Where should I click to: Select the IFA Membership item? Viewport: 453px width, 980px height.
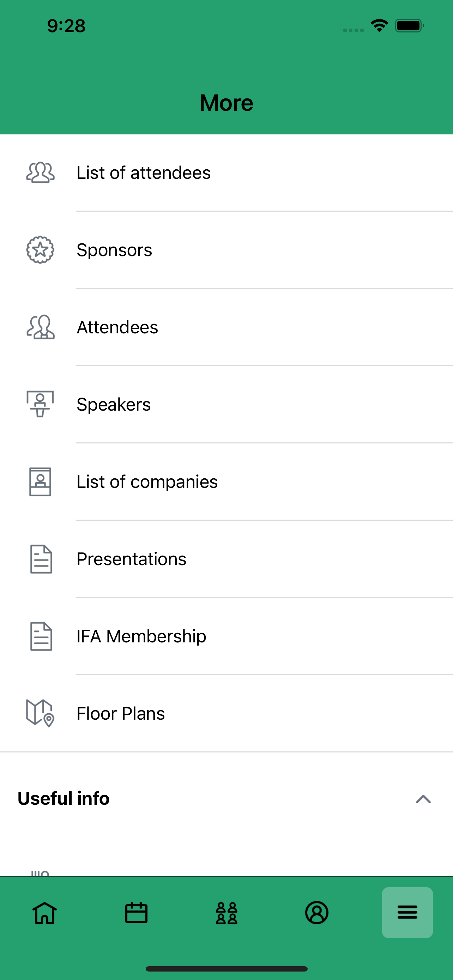(227, 636)
